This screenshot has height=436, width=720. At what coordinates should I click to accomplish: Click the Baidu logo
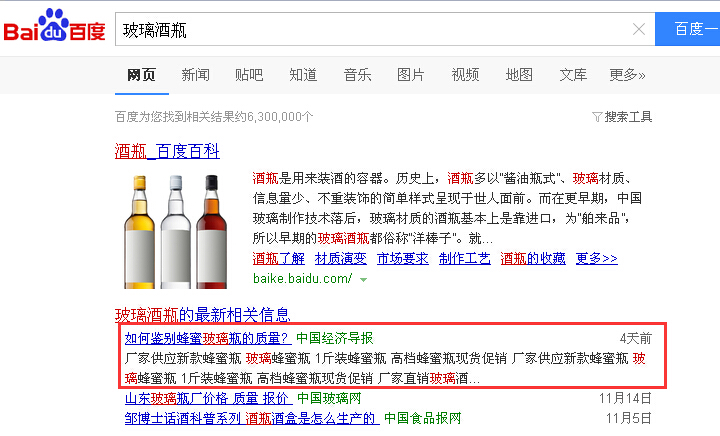pos(55,26)
